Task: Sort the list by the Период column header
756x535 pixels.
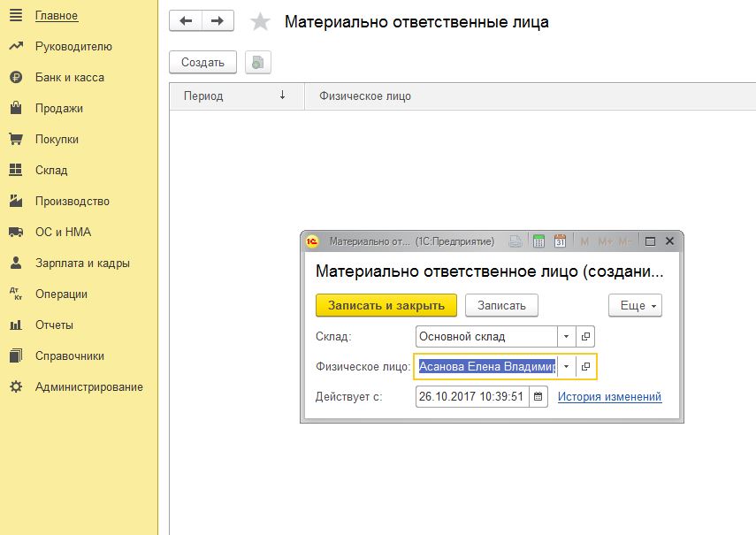Action: 203,96
